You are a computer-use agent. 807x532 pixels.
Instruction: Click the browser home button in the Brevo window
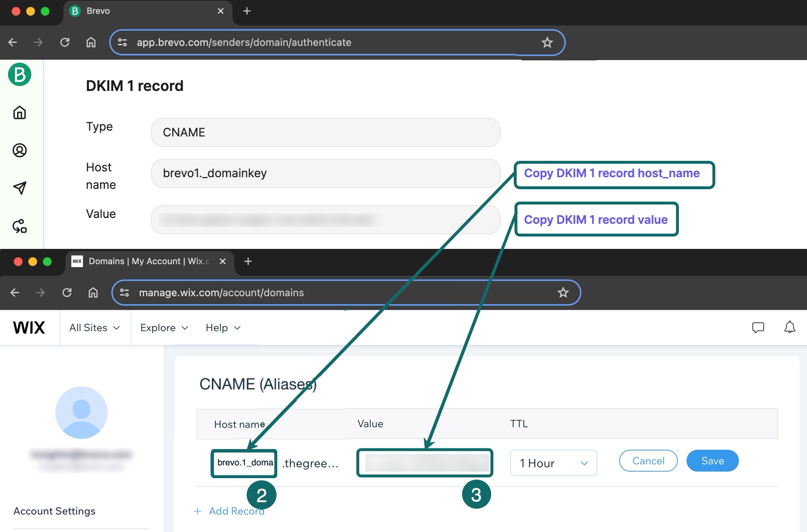[x=91, y=42]
